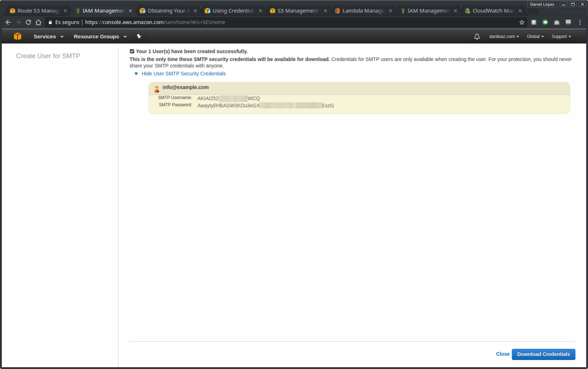Viewport: 588px width, 369px height.
Task: Click the browser home icon
Action: click(38, 22)
